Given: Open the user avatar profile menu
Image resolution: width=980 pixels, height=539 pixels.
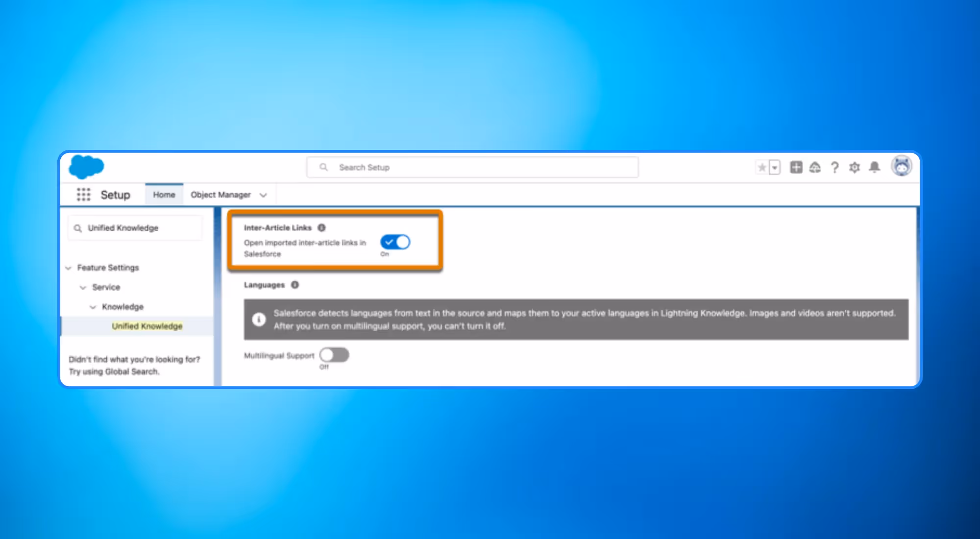Looking at the screenshot, I should (902, 166).
